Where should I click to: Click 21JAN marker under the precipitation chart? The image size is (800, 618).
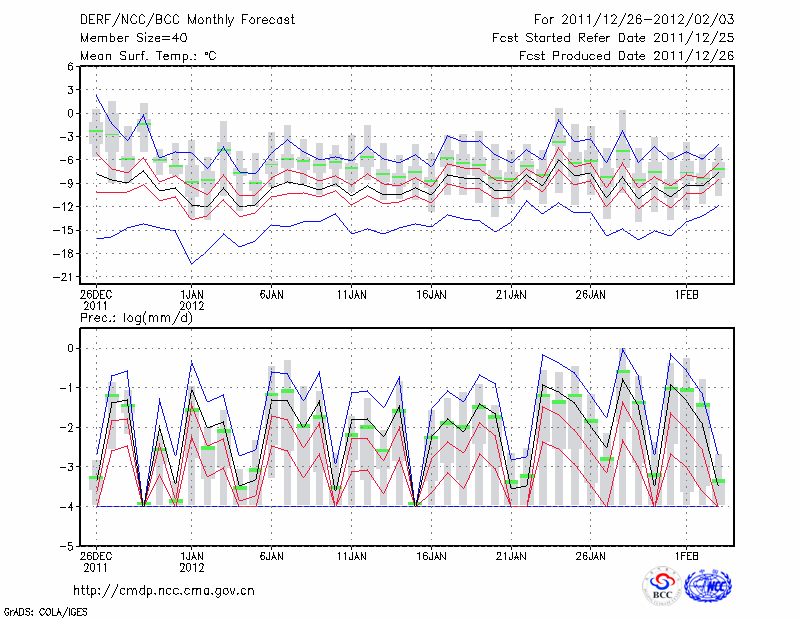coord(511,554)
